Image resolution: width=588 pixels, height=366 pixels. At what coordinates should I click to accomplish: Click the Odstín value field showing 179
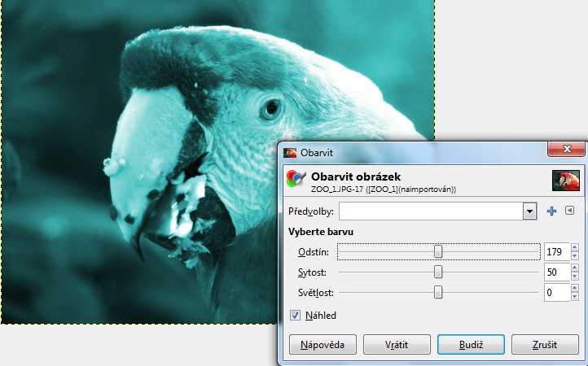tap(557, 252)
